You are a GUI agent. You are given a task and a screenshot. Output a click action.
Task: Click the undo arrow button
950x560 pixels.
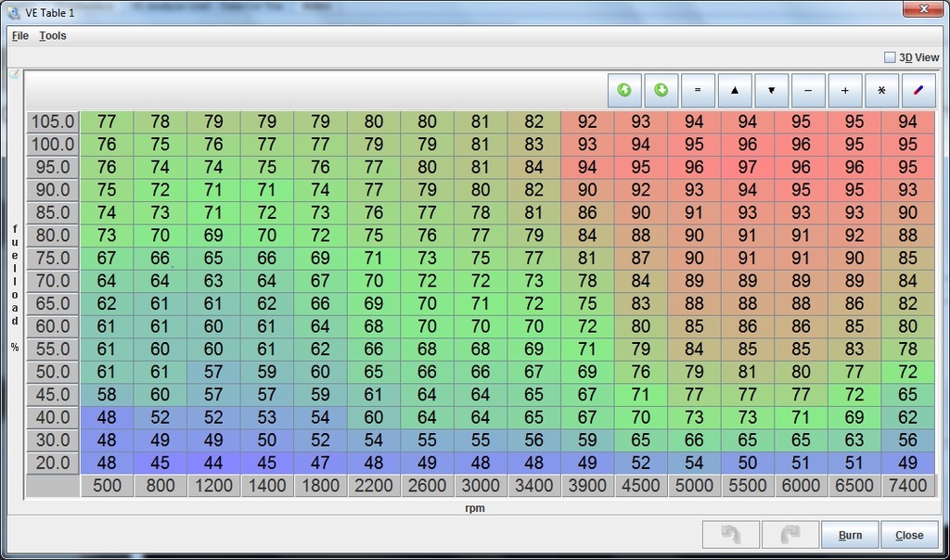pyautogui.click(x=731, y=535)
